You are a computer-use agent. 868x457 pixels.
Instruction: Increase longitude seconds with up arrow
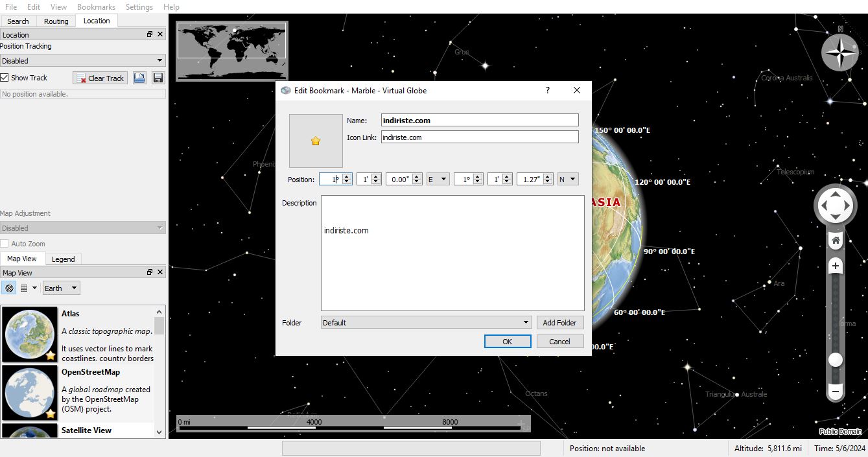pos(417,176)
